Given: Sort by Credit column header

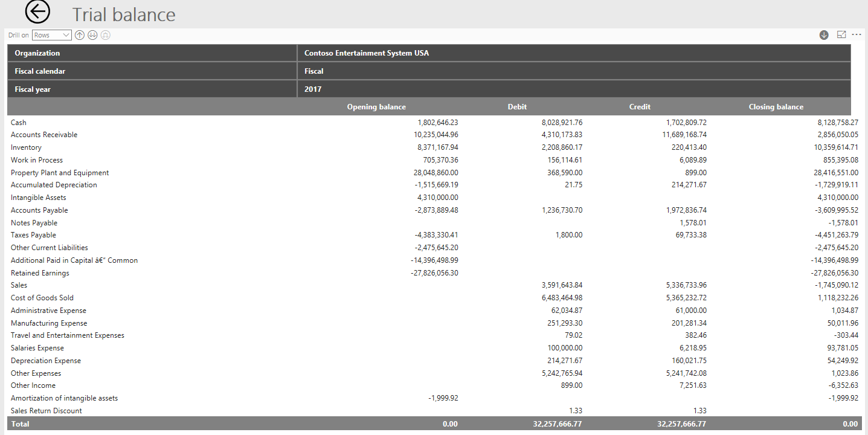Looking at the screenshot, I should [640, 107].
